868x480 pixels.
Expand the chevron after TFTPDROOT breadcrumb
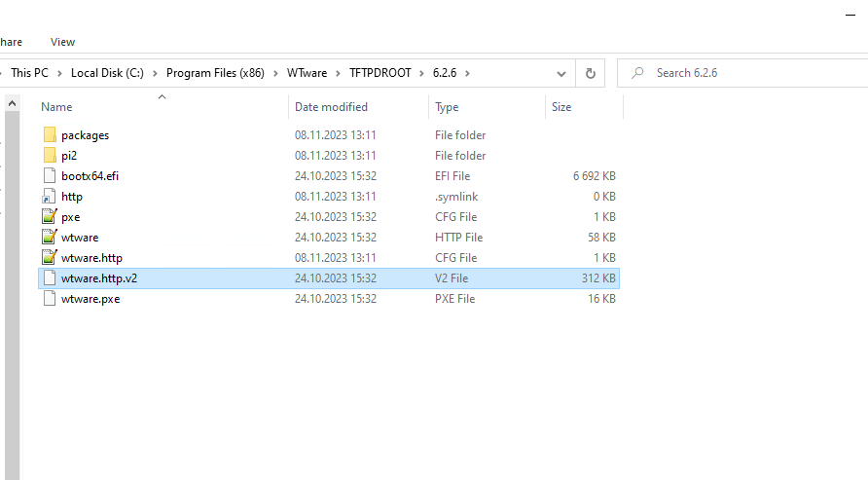pyautogui.click(x=422, y=73)
